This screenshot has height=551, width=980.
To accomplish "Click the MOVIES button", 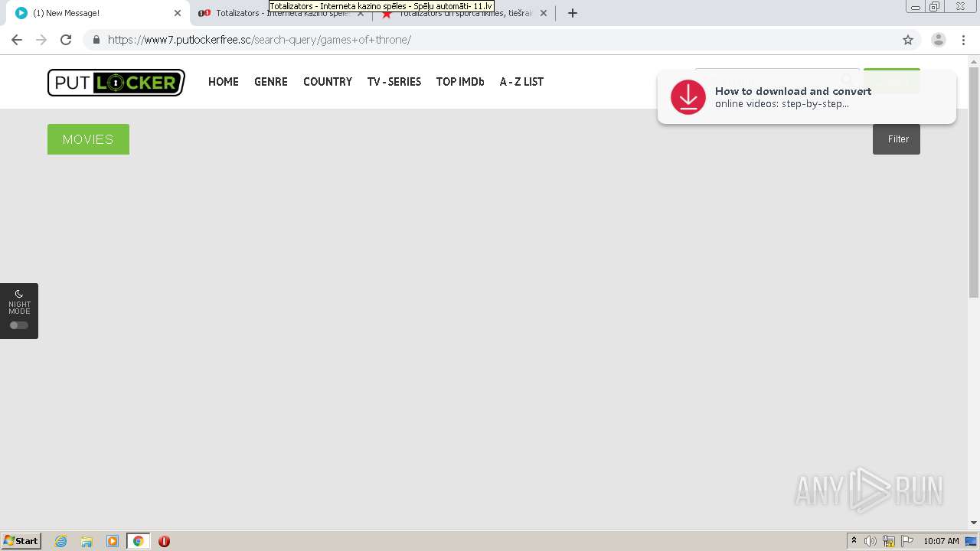I will (88, 139).
